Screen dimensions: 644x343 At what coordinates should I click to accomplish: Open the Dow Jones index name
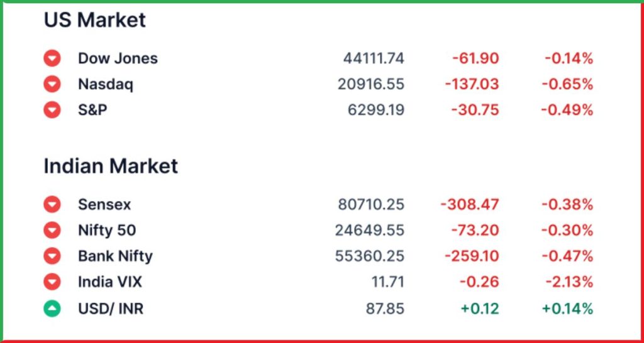(118, 58)
